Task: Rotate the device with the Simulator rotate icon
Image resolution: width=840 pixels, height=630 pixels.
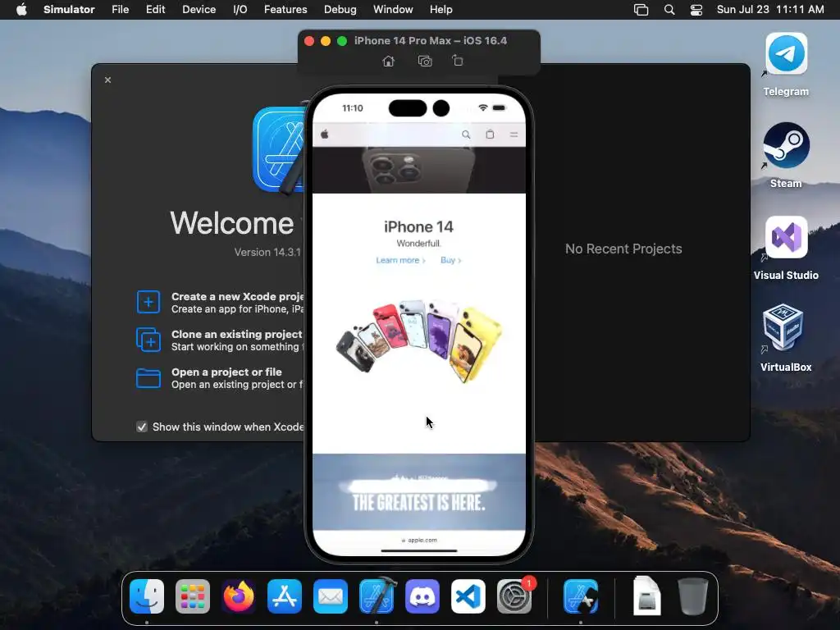Action: click(458, 61)
